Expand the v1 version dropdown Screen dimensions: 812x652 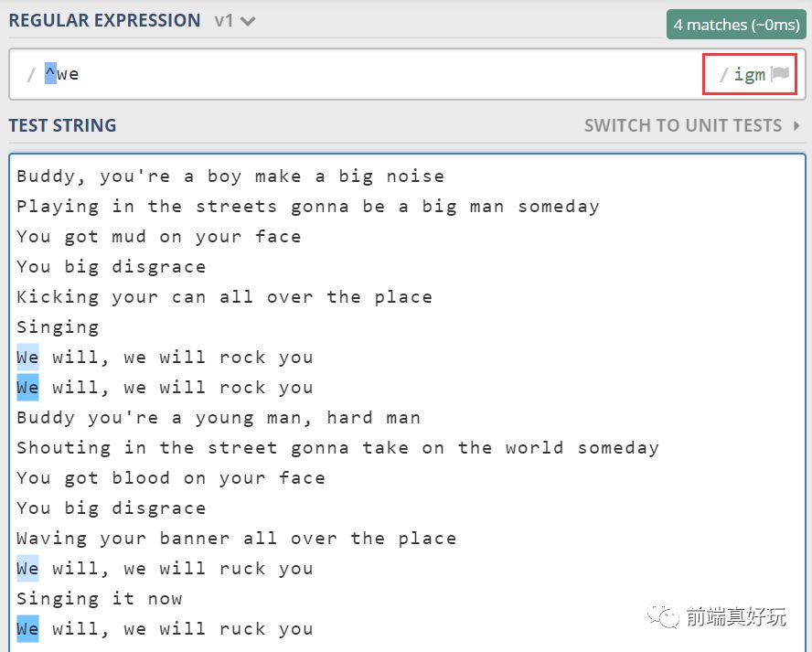235,21
